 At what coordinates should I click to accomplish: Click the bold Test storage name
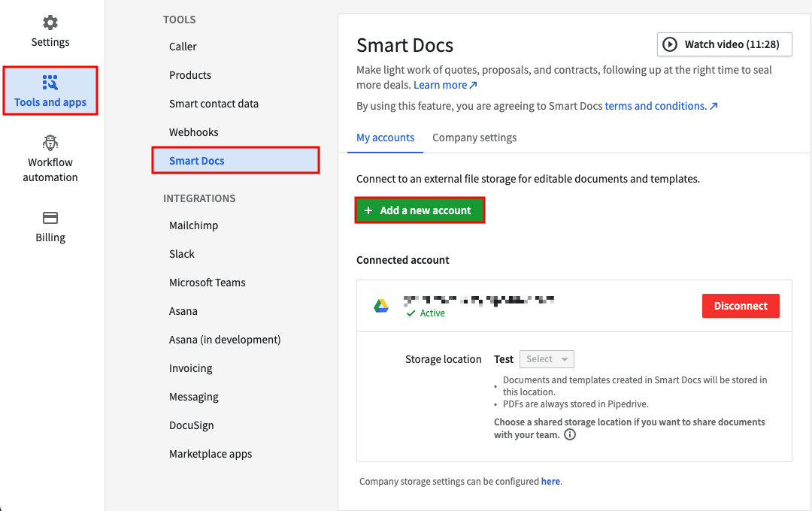[503, 359]
